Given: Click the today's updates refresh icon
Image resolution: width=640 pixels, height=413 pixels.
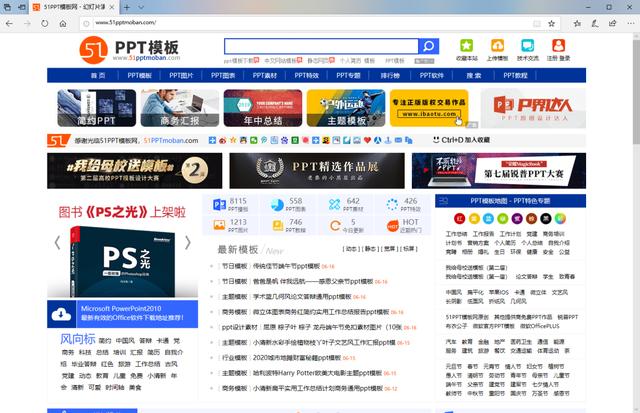Looking at the screenshot, I should click(x=335, y=225).
